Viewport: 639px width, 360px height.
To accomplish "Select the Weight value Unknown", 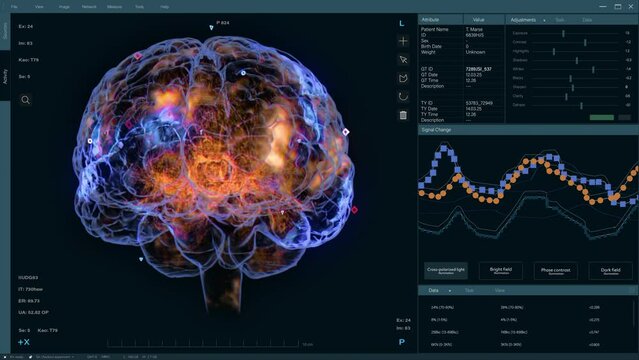I will click(x=475, y=52).
